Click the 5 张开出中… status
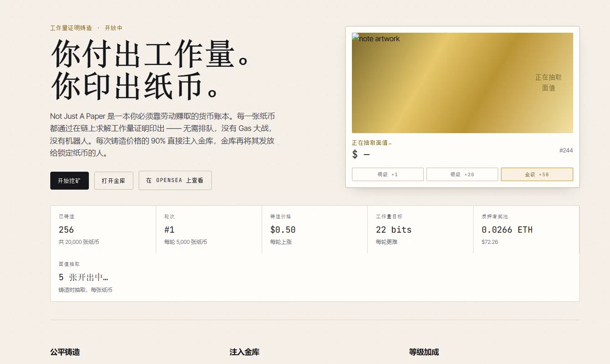This screenshot has height=364, width=610. [x=83, y=277]
